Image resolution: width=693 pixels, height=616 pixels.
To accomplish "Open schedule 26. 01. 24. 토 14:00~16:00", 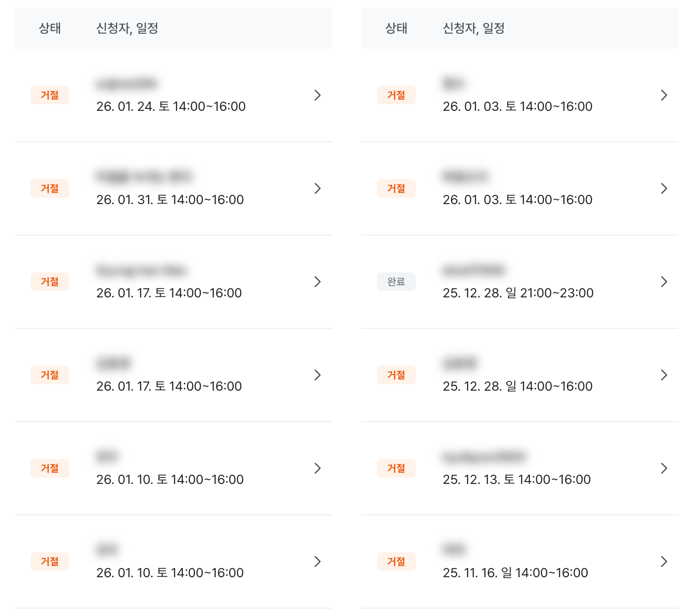I will pyautogui.click(x=171, y=107).
